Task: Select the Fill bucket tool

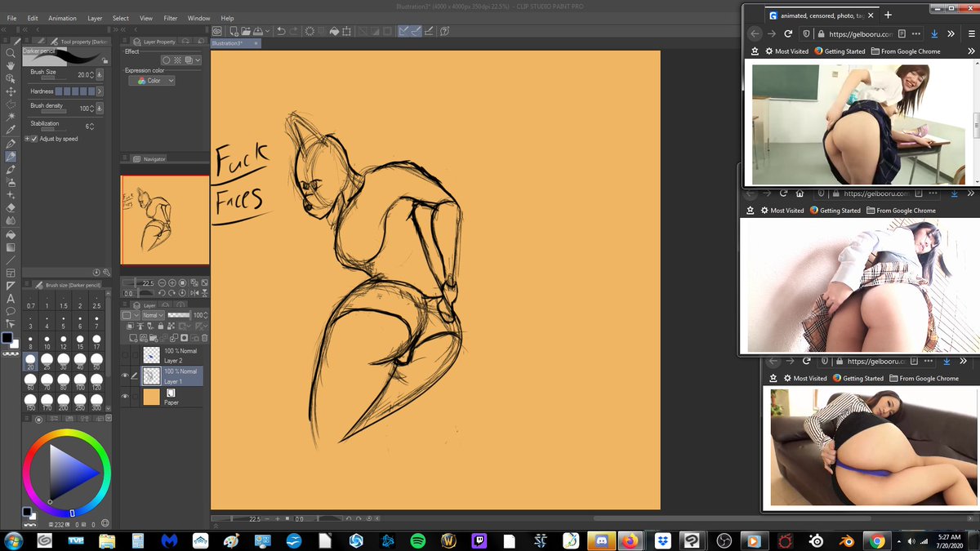Action: (x=11, y=234)
